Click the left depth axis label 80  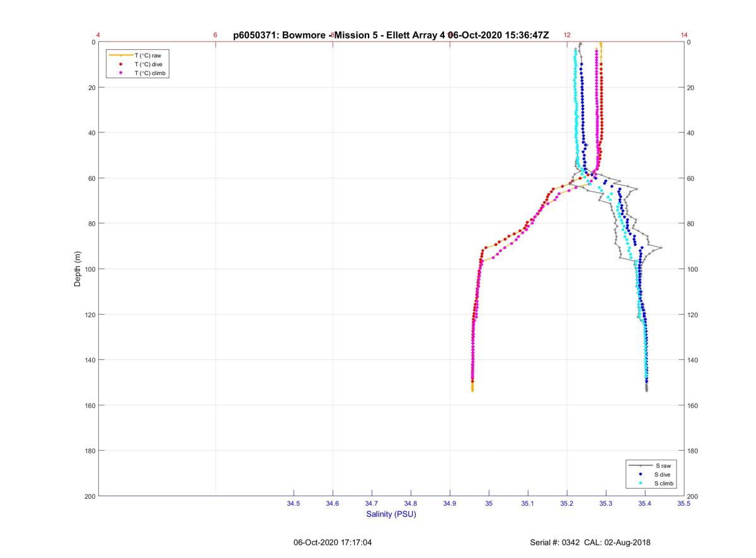pyautogui.click(x=91, y=224)
